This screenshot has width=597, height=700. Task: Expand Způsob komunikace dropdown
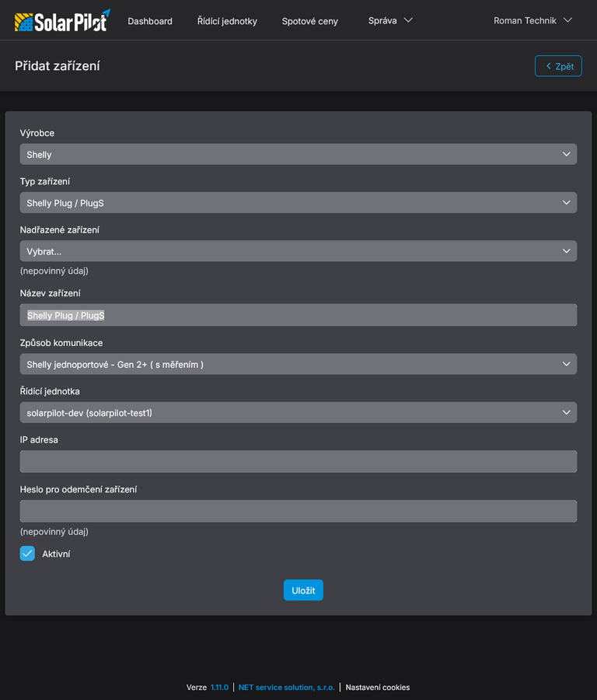[298, 364]
